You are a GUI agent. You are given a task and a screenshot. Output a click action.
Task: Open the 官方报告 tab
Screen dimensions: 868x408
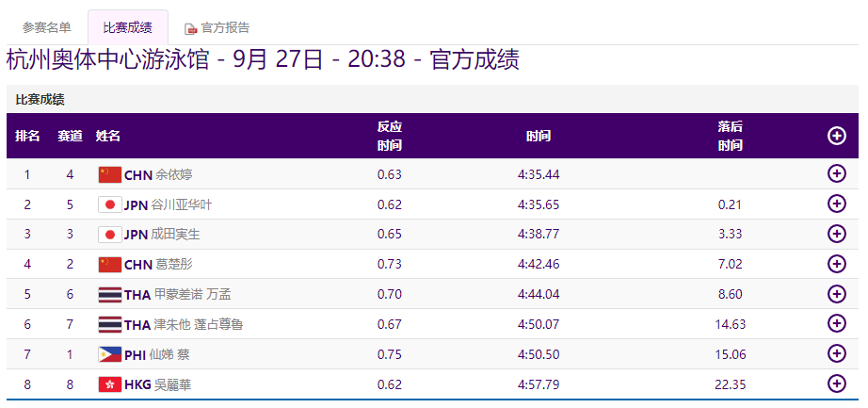point(225,28)
